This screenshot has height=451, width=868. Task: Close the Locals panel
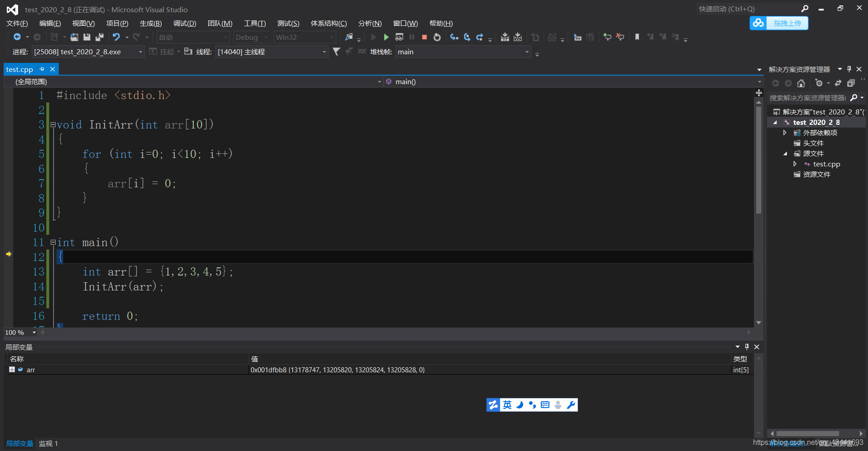(757, 347)
